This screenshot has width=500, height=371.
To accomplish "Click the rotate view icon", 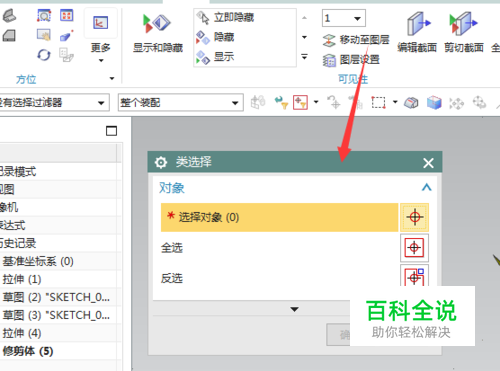I will [x=44, y=55].
